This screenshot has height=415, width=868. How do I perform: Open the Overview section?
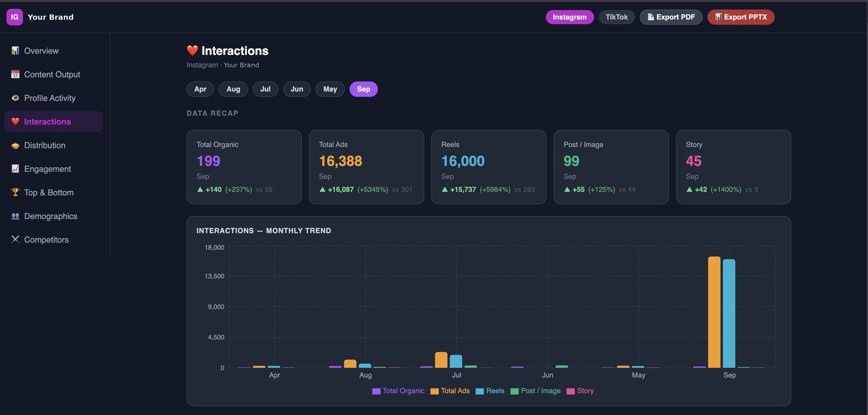53,50
